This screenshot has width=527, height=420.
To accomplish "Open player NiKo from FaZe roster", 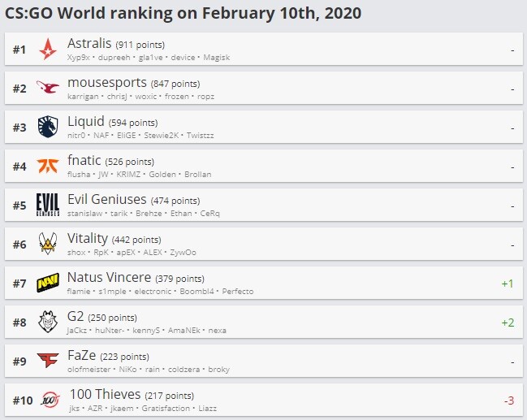I will coord(128,370).
